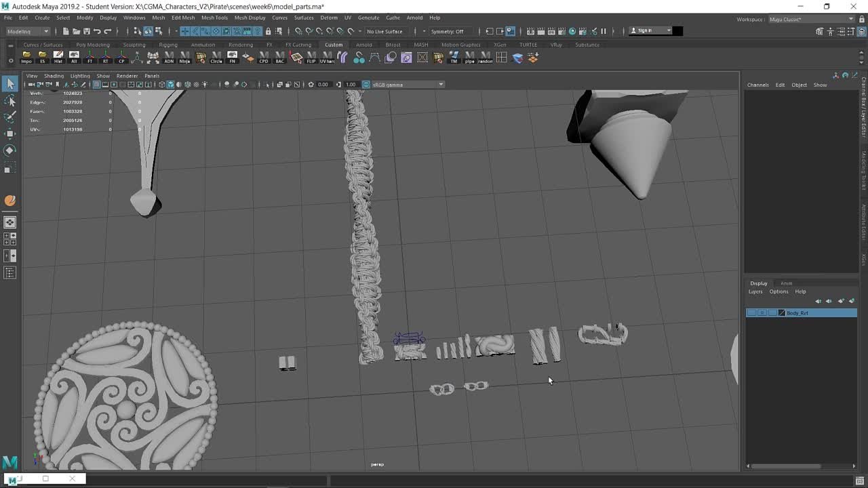Run the 'Circle' shelf button

(216, 58)
